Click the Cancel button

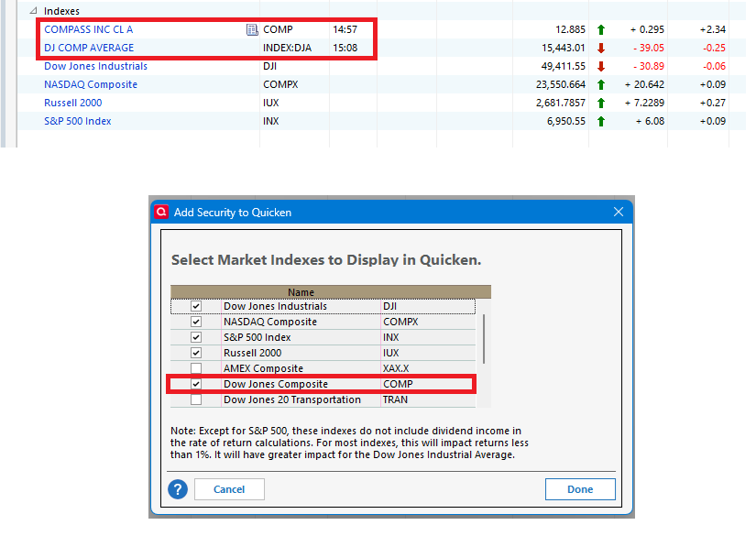[x=229, y=489]
